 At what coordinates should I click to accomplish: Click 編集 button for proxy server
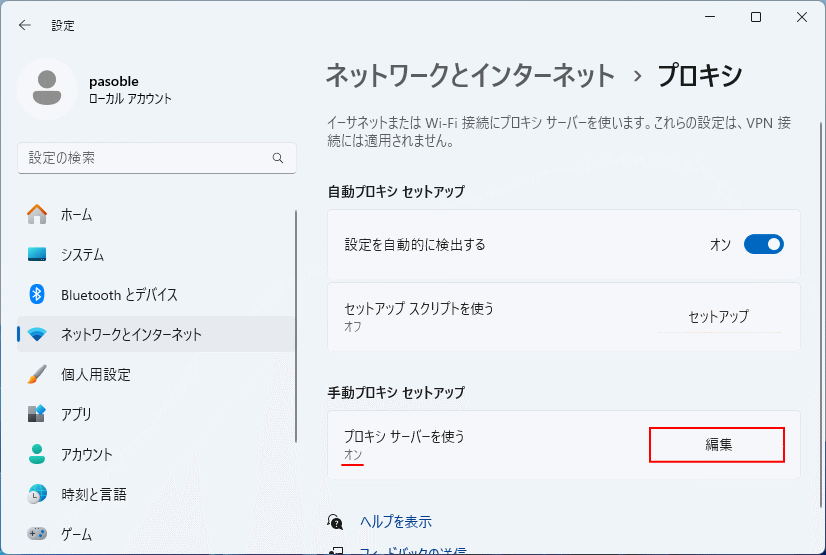[717, 445]
